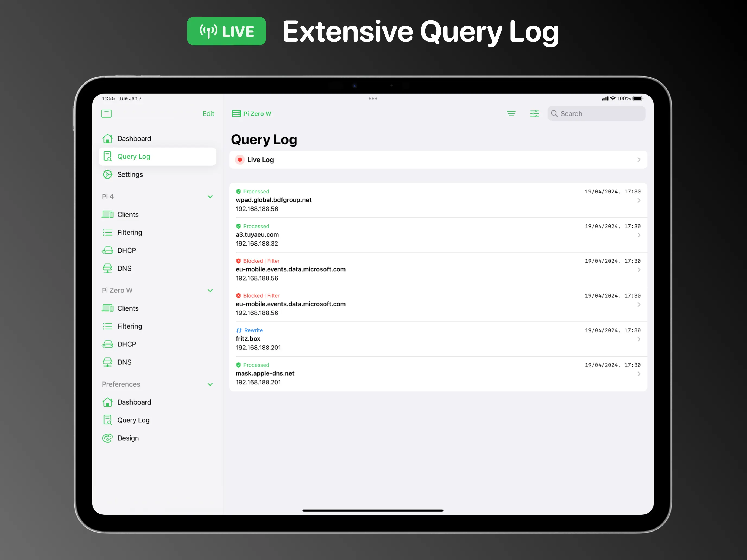The image size is (747, 560).
Task: Open the Live Log row
Action: tap(438, 160)
